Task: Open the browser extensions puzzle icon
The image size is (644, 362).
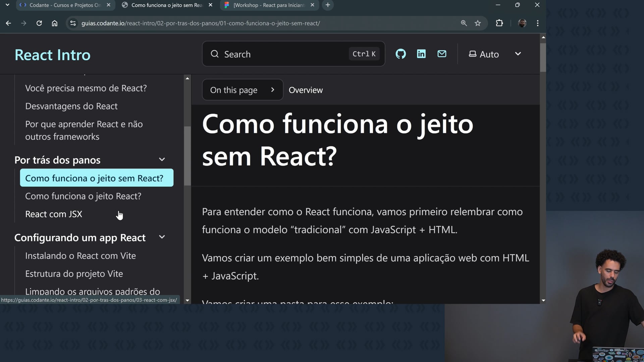Action: tap(499, 23)
